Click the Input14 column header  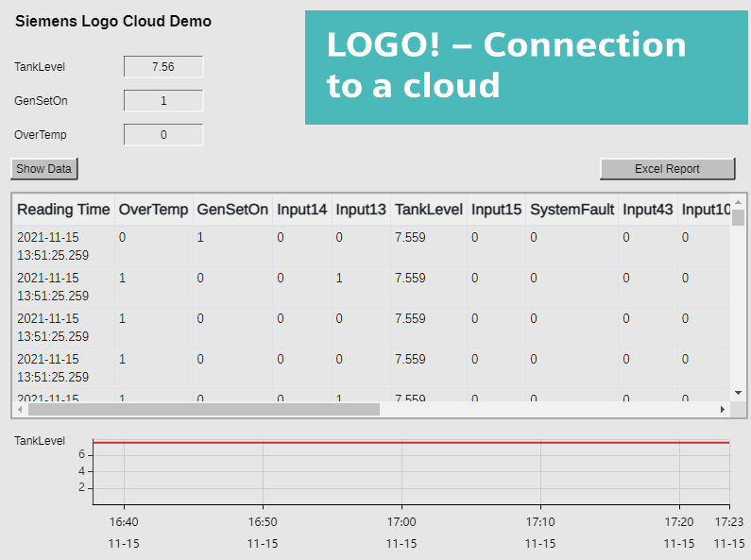pyautogui.click(x=301, y=210)
